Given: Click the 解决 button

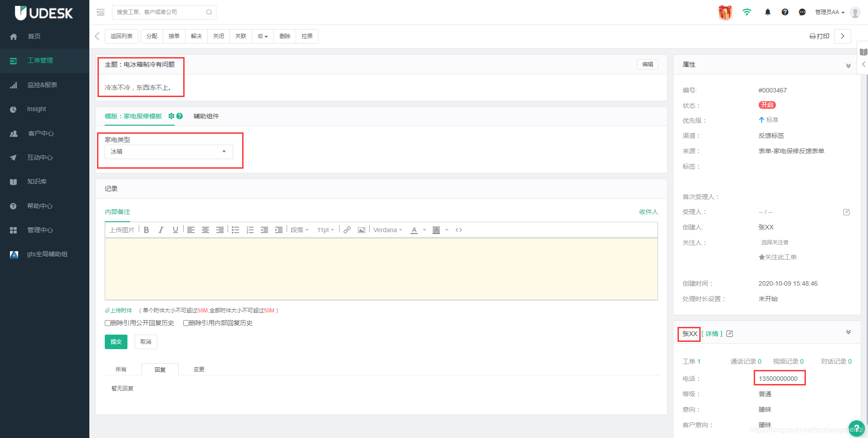Looking at the screenshot, I should [196, 36].
